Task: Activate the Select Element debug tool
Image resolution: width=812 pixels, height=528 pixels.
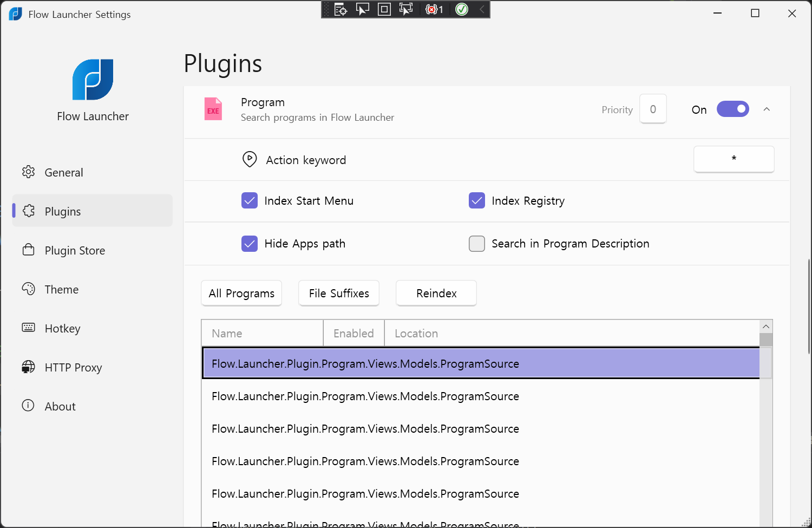Action: [x=362, y=9]
